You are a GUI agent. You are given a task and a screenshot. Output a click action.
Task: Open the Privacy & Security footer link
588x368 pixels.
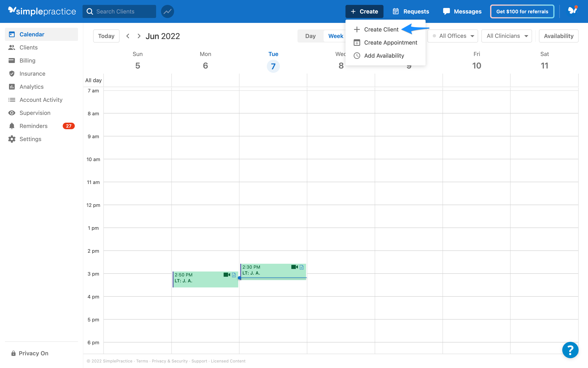coord(170,361)
